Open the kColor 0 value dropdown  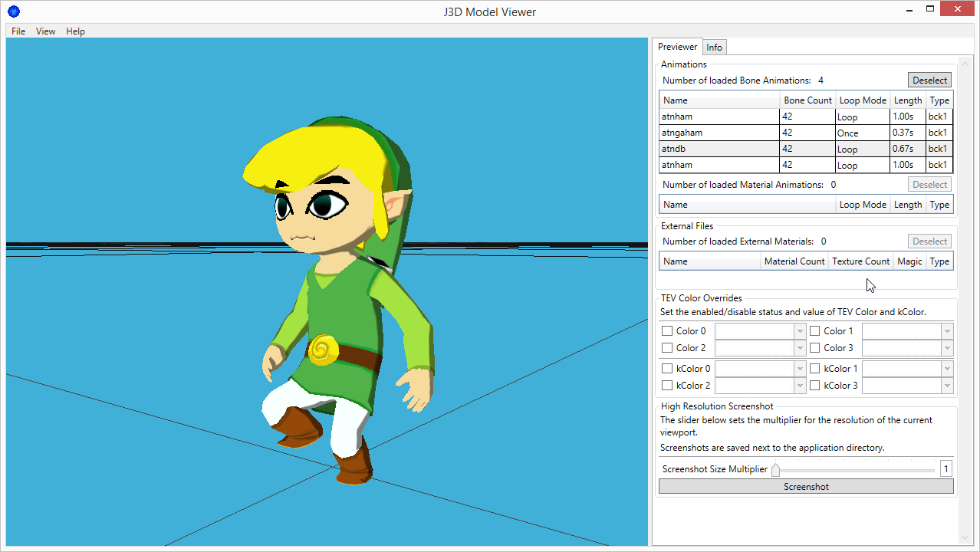[800, 368]
